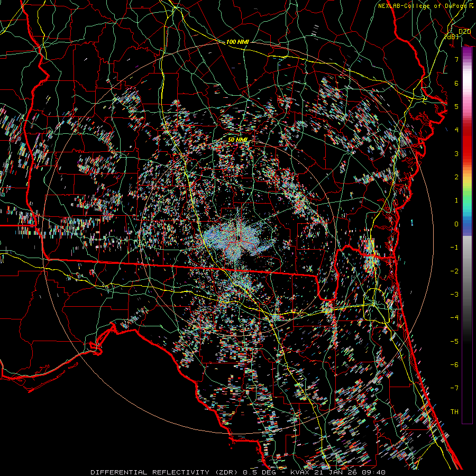
Task: Click the [dB] units label
Action: point(452,36)
